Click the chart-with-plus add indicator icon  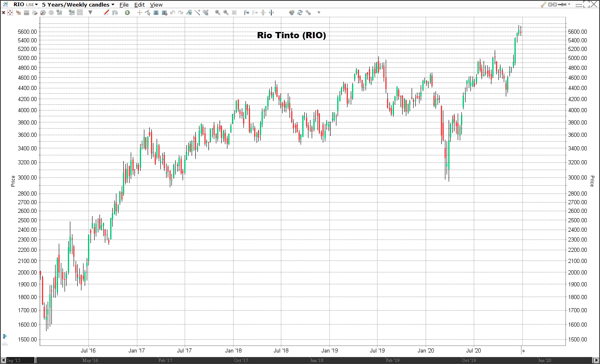point(59,13)
